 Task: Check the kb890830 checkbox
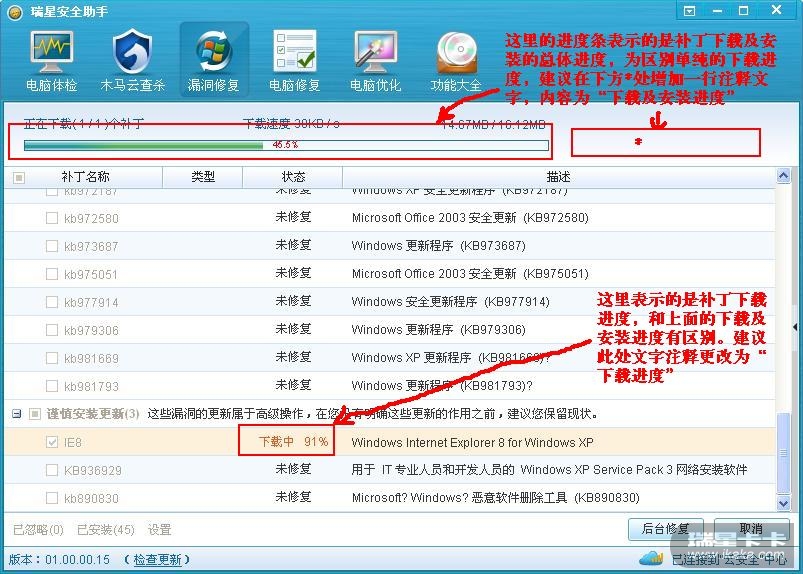52,498
